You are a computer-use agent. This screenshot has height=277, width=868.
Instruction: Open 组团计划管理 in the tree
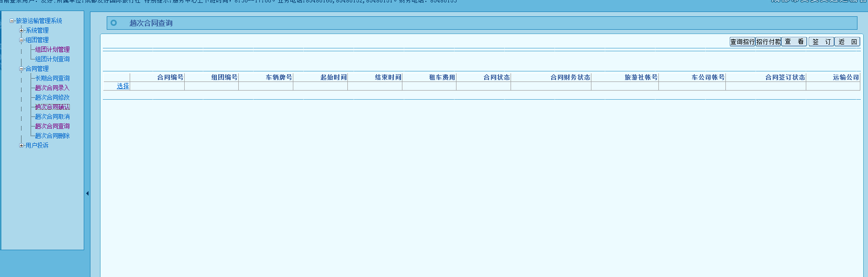click(x=52, y=49)
